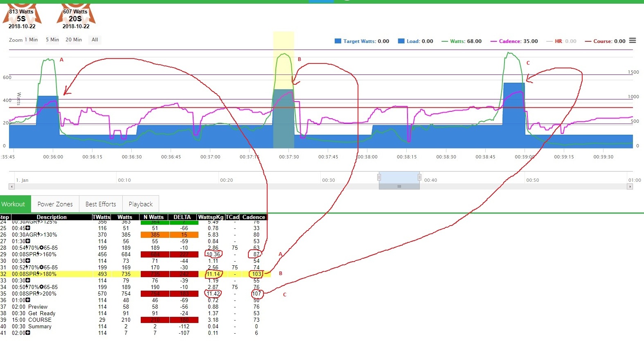Screen dimensions: 644x341
Task: Click the DELTA column header
Action: [182, 217]
